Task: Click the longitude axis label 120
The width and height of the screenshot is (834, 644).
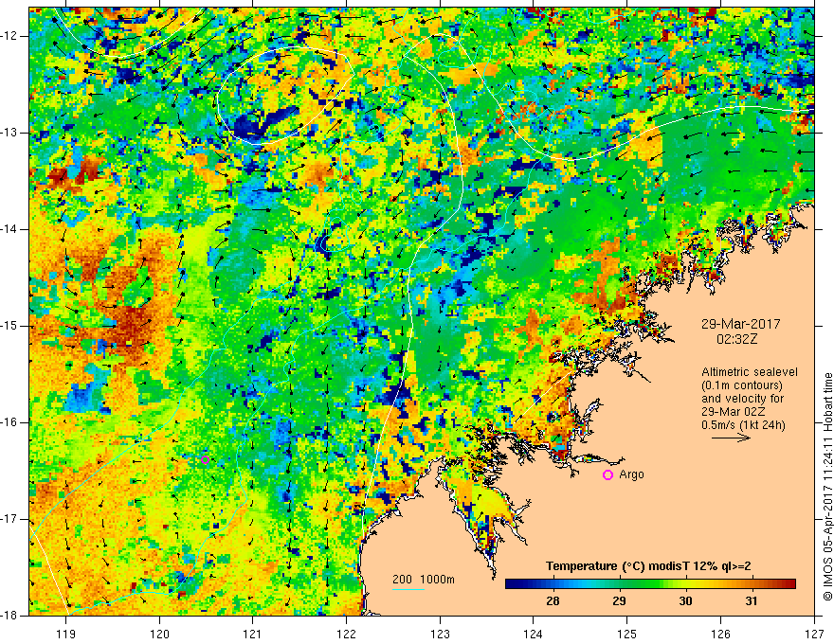Action: tap(159, 634)
